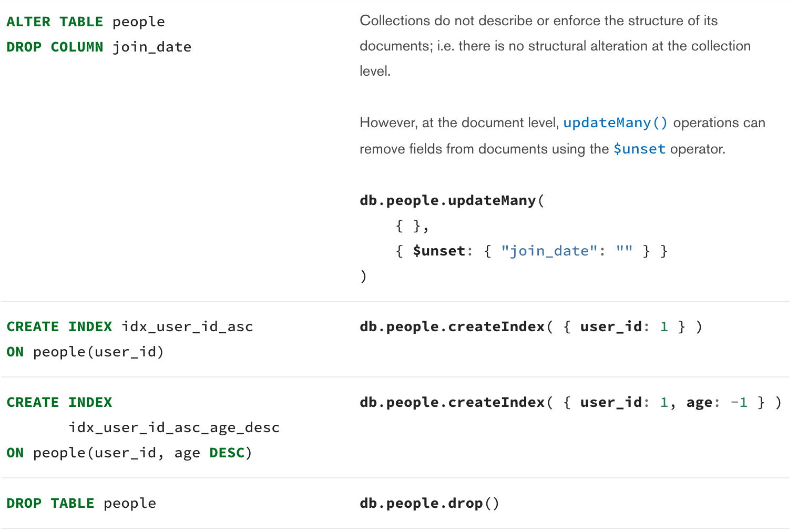Click the "join_date" string in code example
798x532 pixels.
(548, 251)
